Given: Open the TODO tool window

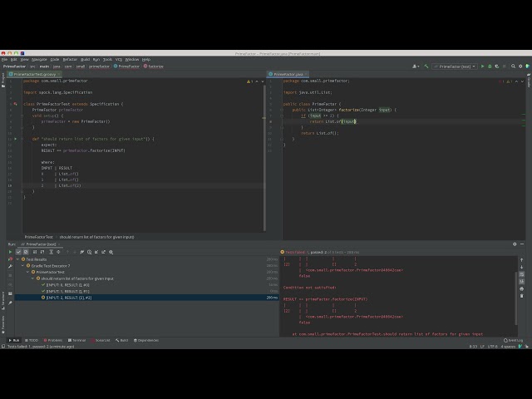Looking at the screenshot, I should click(32, 340).
